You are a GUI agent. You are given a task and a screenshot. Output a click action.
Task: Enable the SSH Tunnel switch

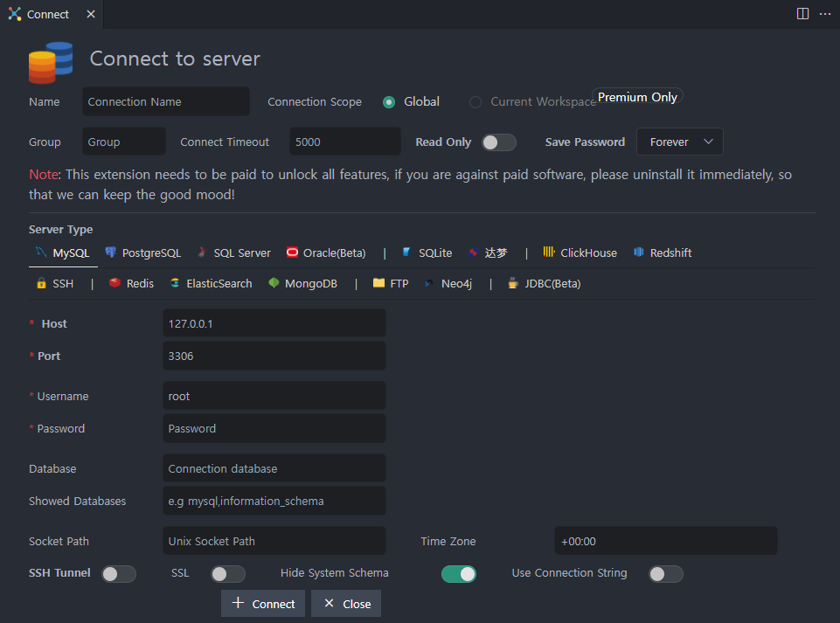pos(119,574)
